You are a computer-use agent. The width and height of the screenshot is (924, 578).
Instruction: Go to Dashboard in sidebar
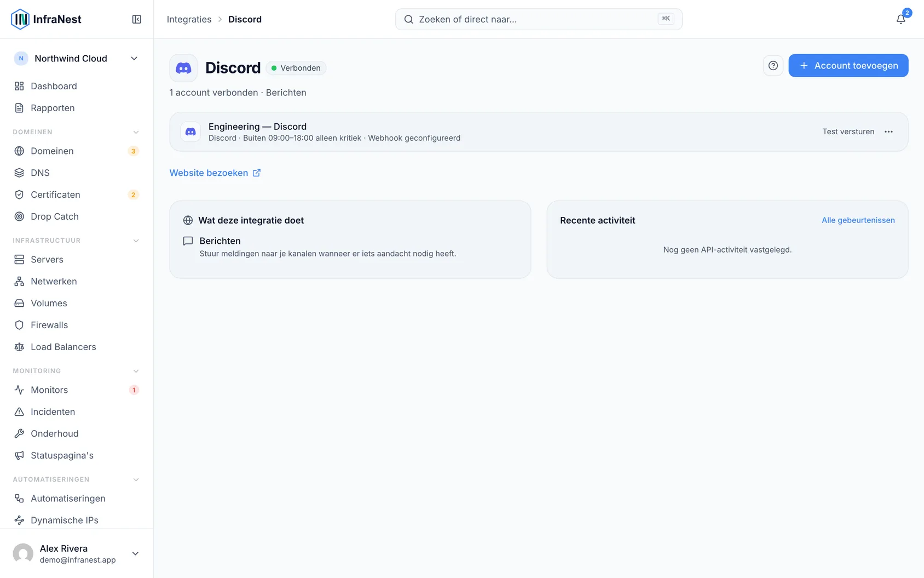[x=77, y=86]
